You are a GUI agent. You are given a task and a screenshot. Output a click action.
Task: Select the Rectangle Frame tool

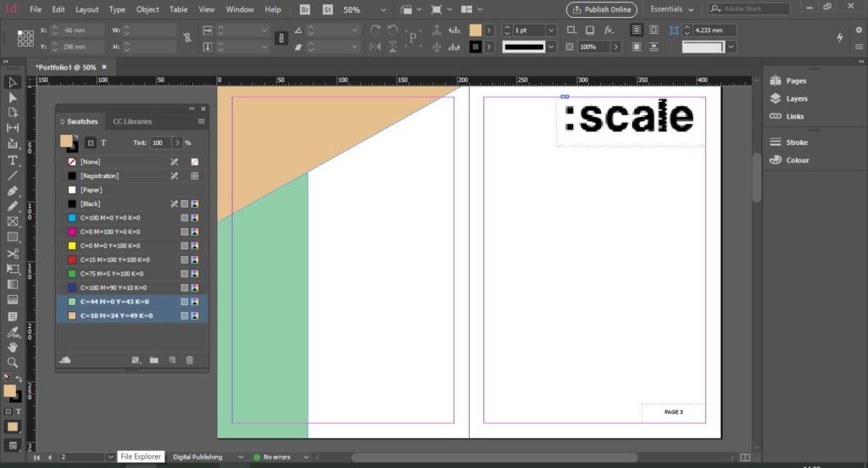[12, 221]
